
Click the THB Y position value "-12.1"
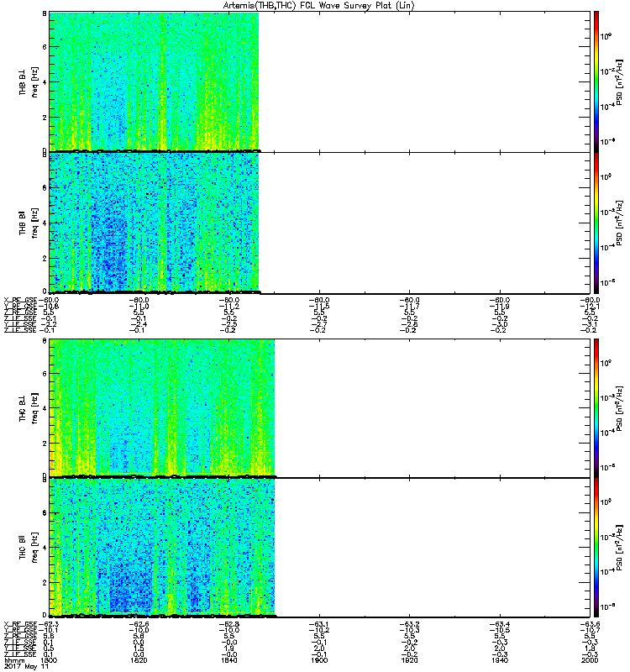click(590, 307)
